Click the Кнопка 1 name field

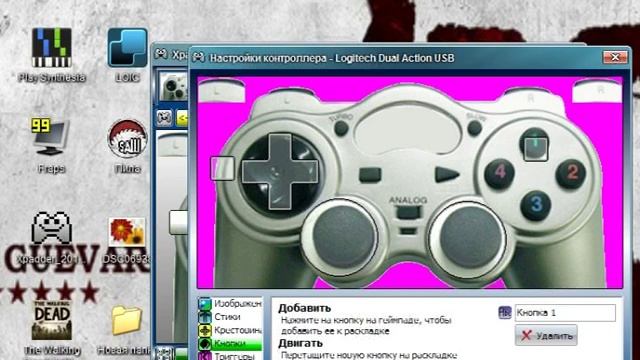tap(565, 313)
